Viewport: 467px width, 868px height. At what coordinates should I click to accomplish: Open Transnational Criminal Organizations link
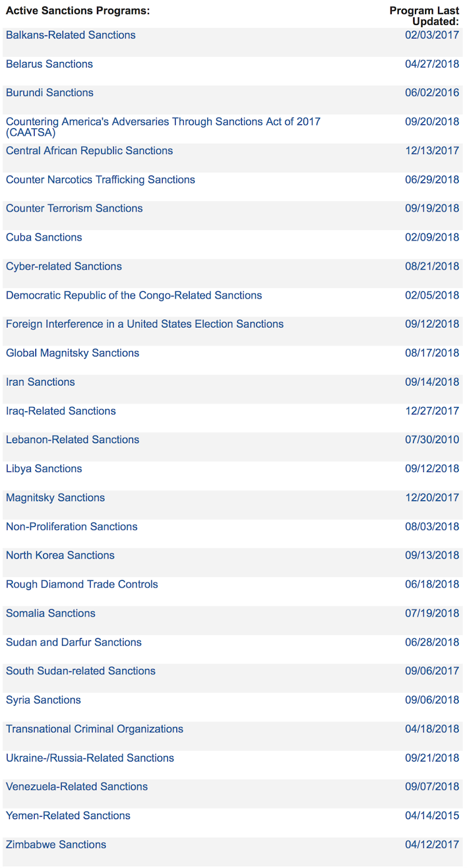point(95,729)
